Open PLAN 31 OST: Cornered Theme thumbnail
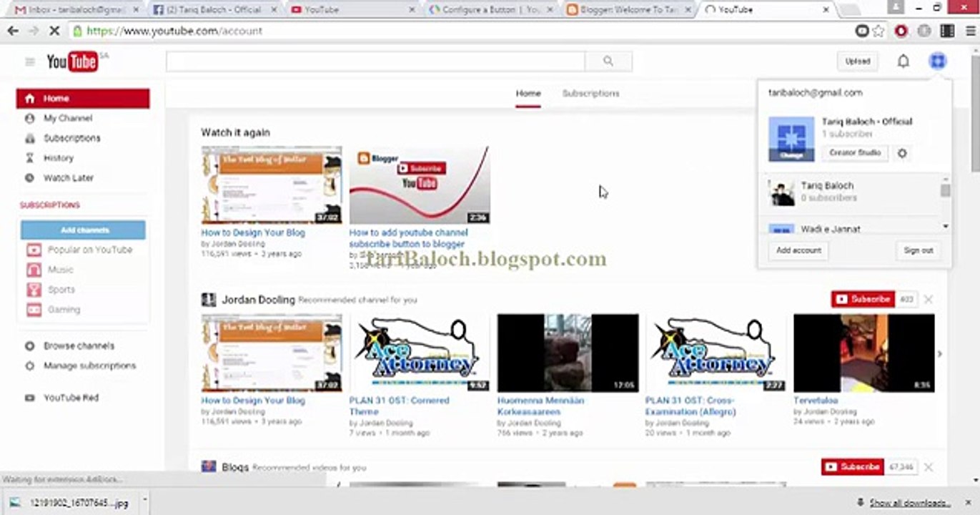The width and height of the screenshot is (980, 515). [420, 353]
